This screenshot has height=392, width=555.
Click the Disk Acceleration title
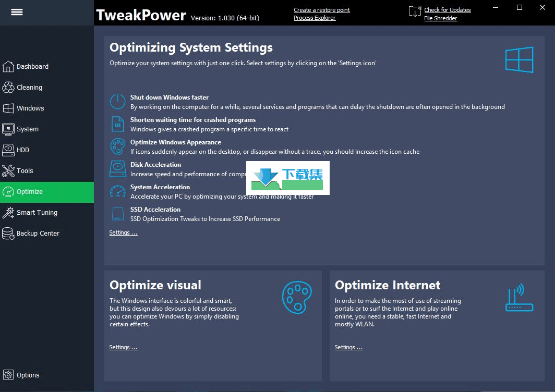click(155, 165)
